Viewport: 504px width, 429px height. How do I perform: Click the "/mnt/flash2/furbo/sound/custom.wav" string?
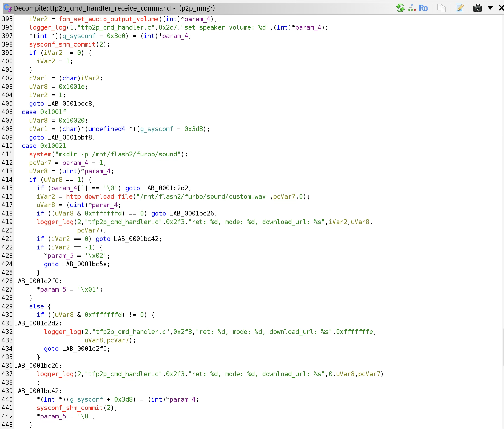pyautogui.click(x=203, y=196)
